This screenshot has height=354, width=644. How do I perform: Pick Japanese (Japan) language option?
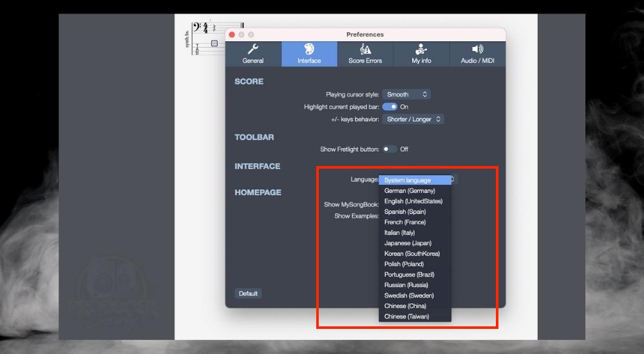coord(408,243)
